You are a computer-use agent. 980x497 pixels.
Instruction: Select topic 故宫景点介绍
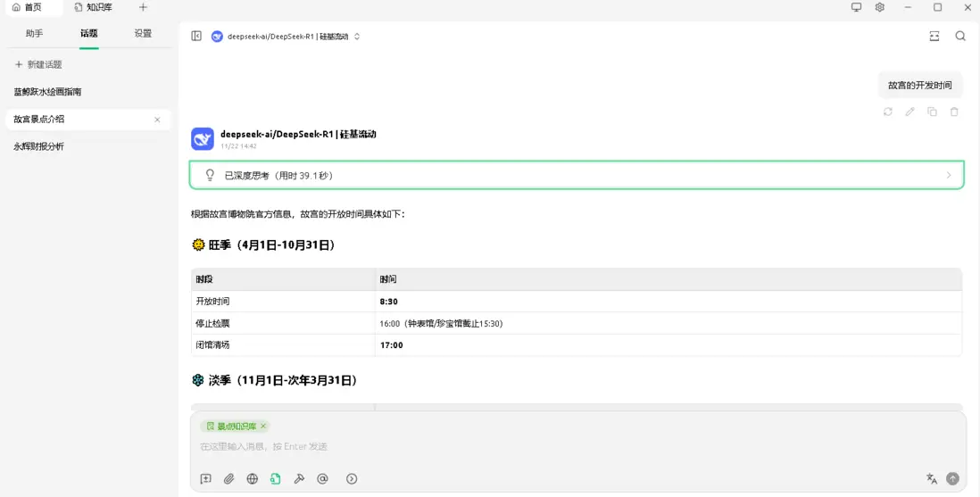[x=87, y=120]
